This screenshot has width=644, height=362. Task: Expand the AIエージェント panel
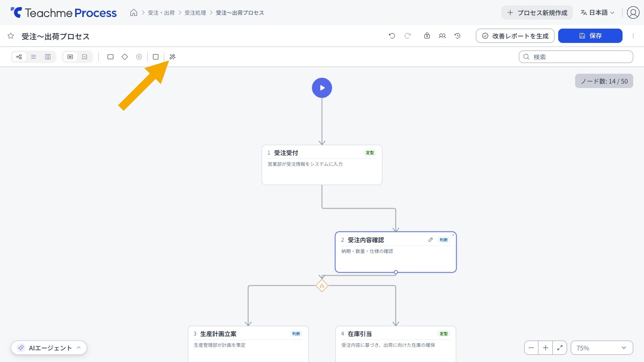tap(49, 348)
